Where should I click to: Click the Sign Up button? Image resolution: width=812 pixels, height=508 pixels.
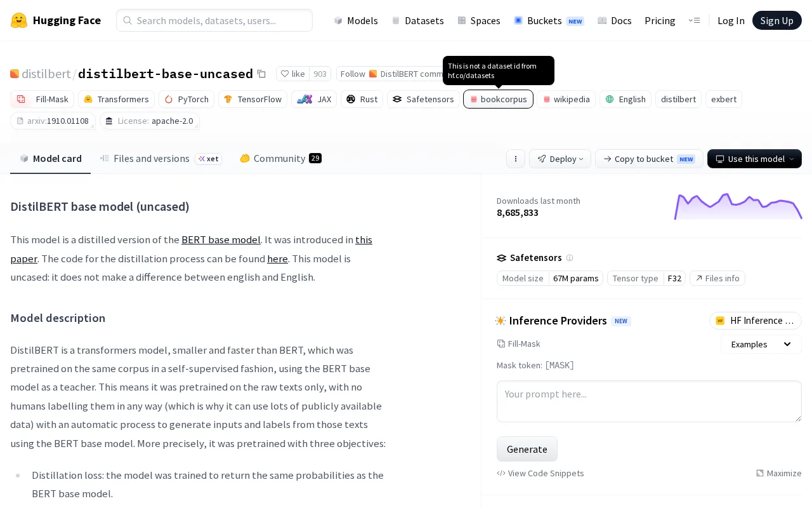[777, 20]
